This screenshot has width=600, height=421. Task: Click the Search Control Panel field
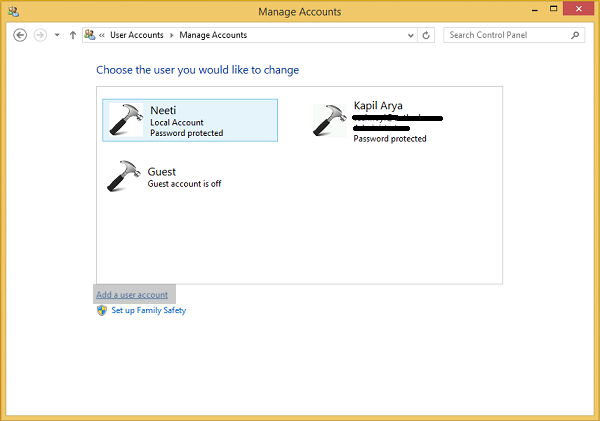click(x=507, y=35)
